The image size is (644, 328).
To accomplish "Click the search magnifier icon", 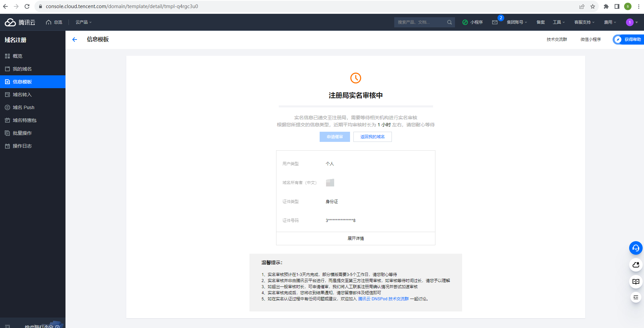I will pos(450,22).
